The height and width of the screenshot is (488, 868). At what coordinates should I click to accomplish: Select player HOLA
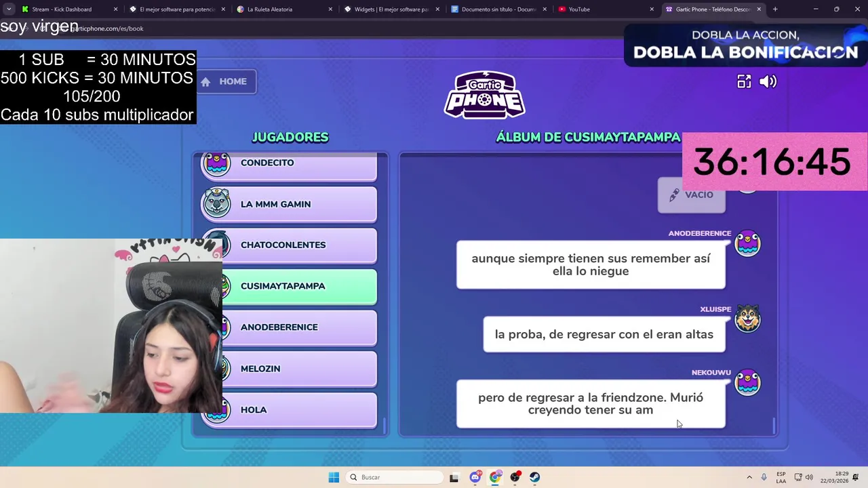coord(289,409)
